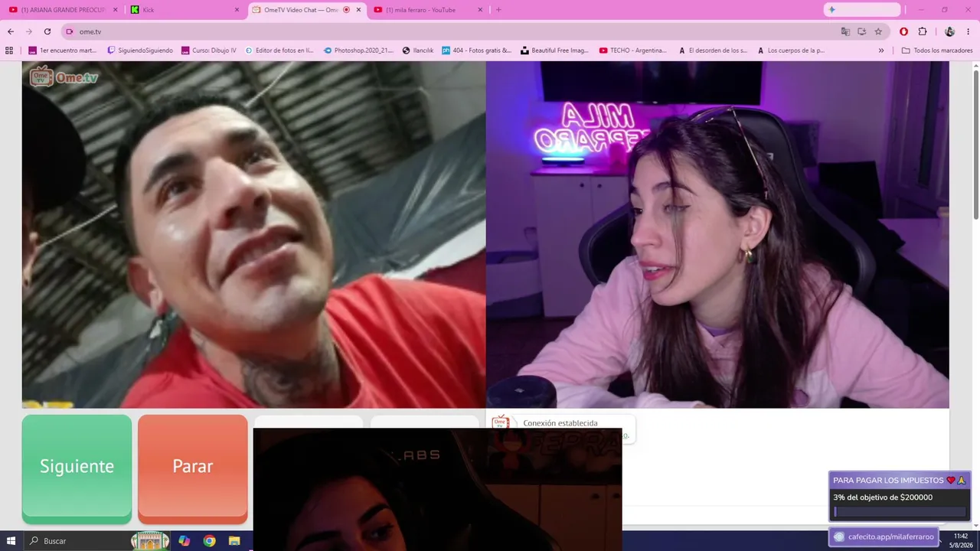Click the Buscar taskbar search box
The image size is (980, 551).
point(96,541)
